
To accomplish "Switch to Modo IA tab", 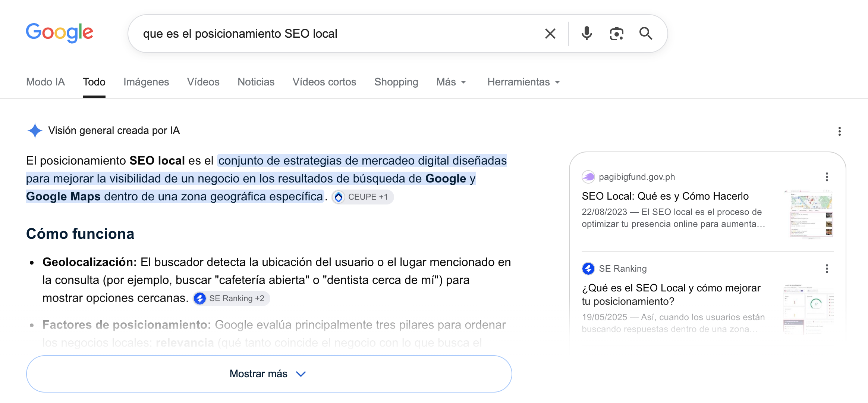I will [x=45, y=82].
